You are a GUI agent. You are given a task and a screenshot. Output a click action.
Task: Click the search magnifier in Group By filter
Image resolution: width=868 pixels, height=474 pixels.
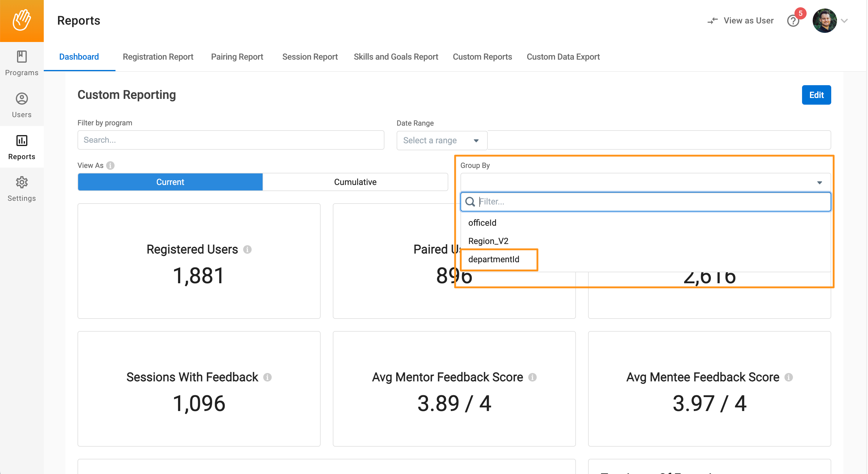coord(470,201)
